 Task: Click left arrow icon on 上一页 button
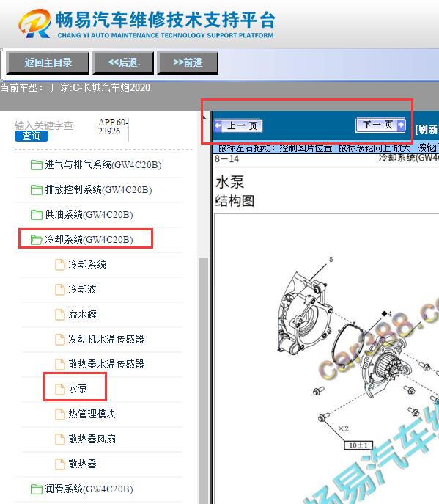coord(218,125)
